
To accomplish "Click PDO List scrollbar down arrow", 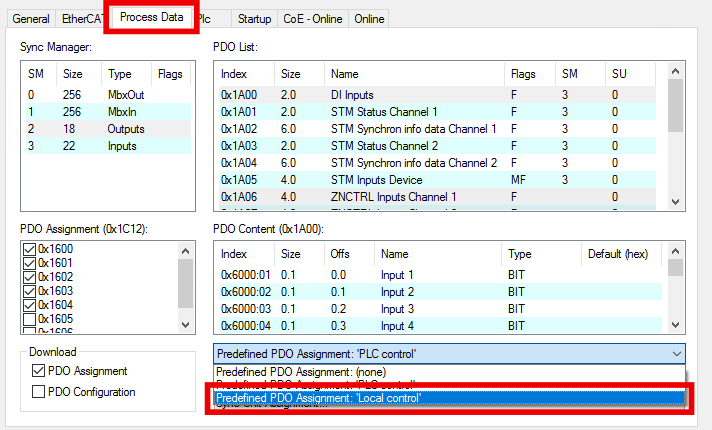I will (675, 201).
